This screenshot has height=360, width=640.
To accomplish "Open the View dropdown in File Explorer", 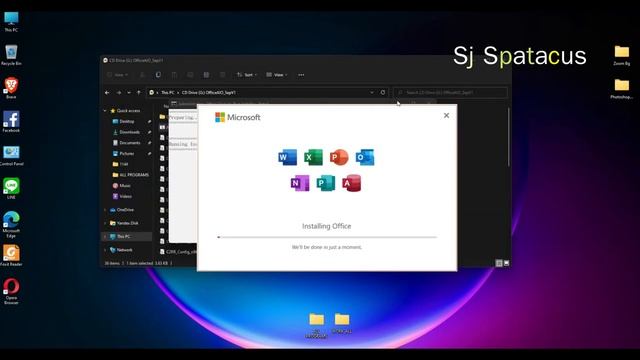I will [x=277, y=75].
